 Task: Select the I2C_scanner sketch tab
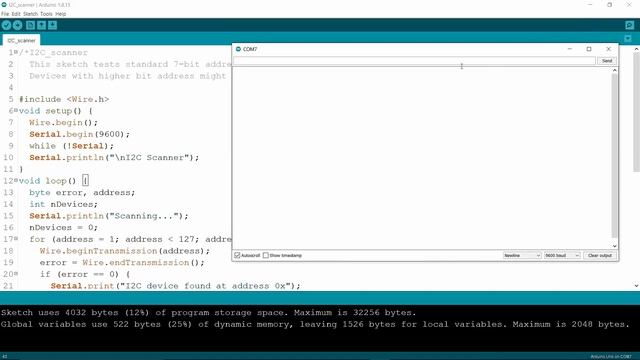click(x=21, y=40)
